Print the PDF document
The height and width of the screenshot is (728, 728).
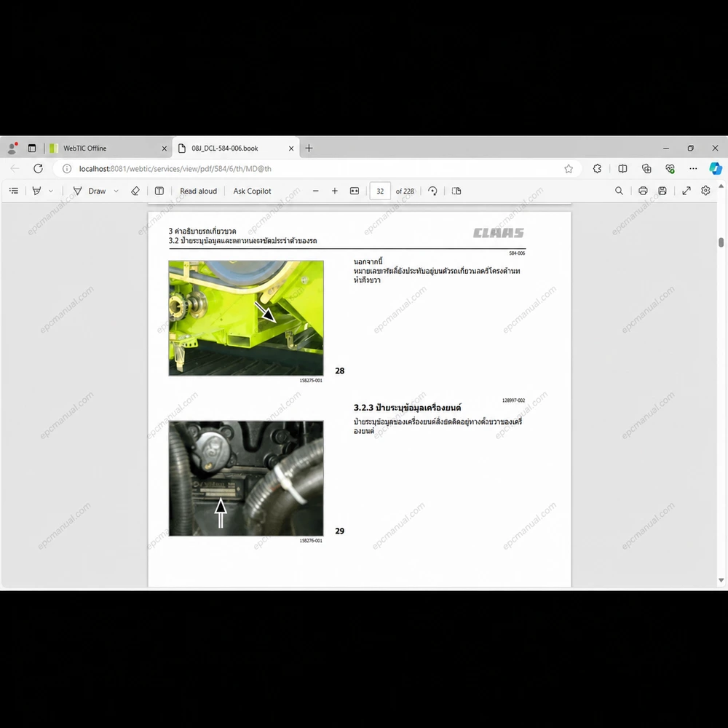point(643,191)
